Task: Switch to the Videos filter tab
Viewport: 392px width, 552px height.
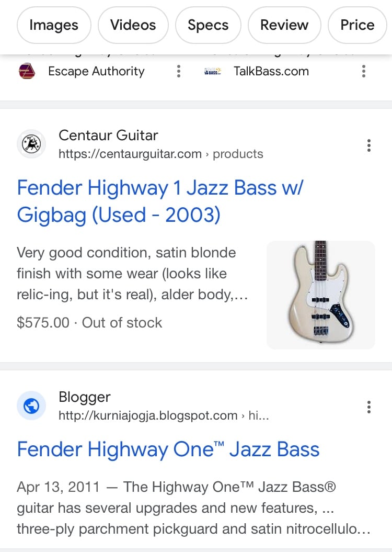Action: [133, 25]
